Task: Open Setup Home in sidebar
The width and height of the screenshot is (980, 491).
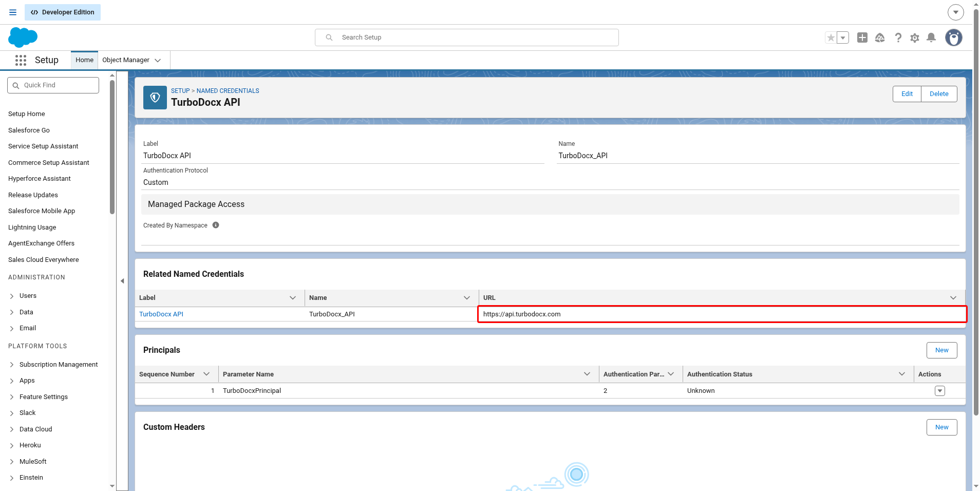Action: click(27, 114)
